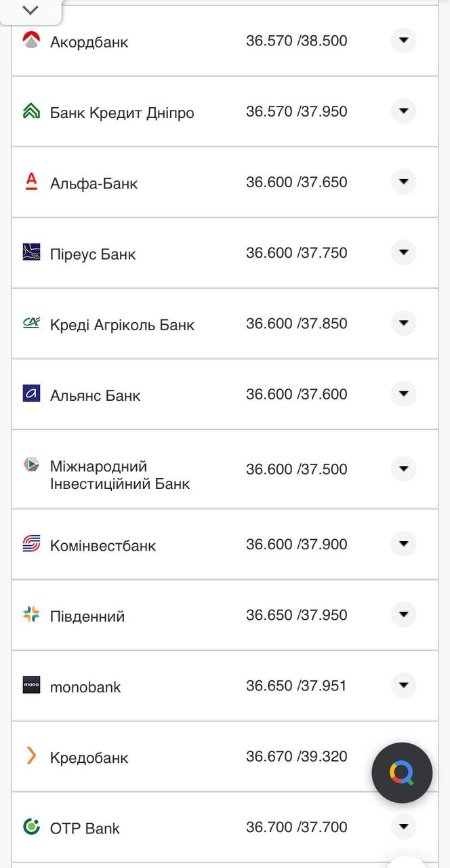Collapse the list using the top chevron

point(29,10)
